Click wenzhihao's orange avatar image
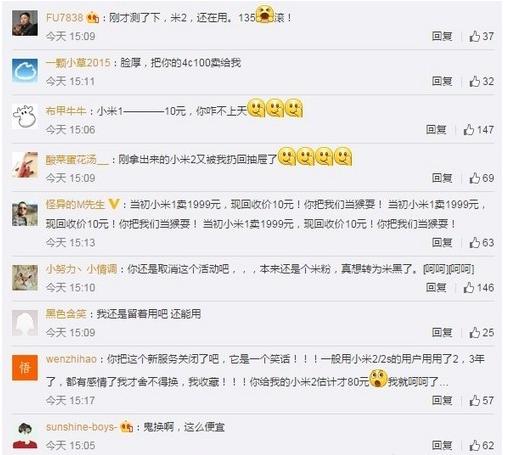 25,368
